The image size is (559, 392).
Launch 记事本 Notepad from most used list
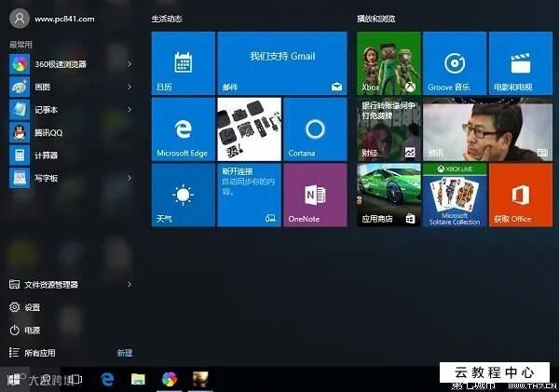[x=72, y=110]
